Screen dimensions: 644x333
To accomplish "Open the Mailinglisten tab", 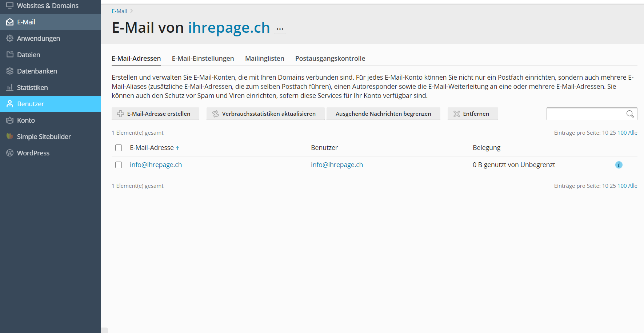I will pos(264,59).
